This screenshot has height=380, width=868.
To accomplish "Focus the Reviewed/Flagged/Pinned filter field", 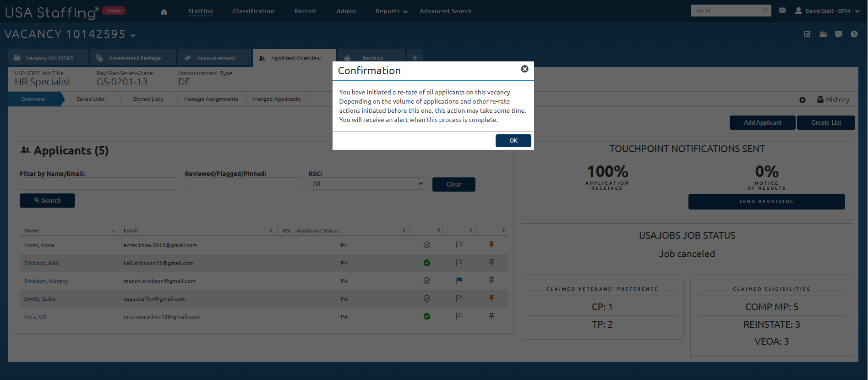I will 243,184.
